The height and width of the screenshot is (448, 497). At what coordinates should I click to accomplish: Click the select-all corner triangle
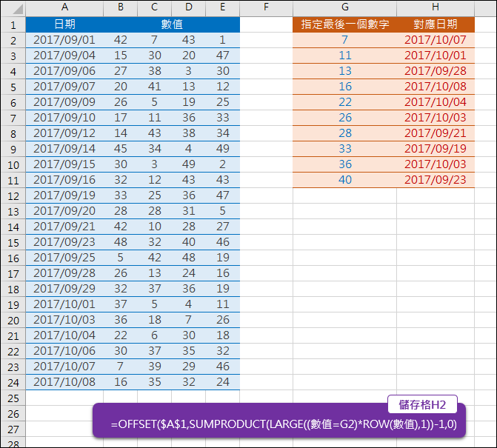(x=17, y=9)
